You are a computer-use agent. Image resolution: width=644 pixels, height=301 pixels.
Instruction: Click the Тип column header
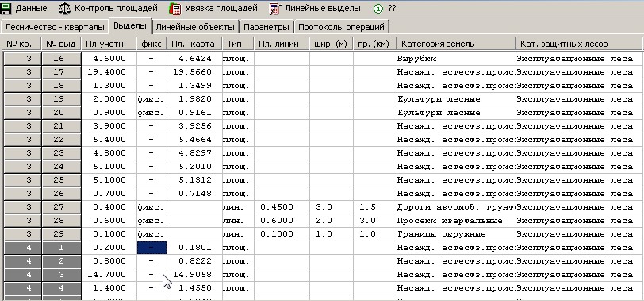coord(238,44)
